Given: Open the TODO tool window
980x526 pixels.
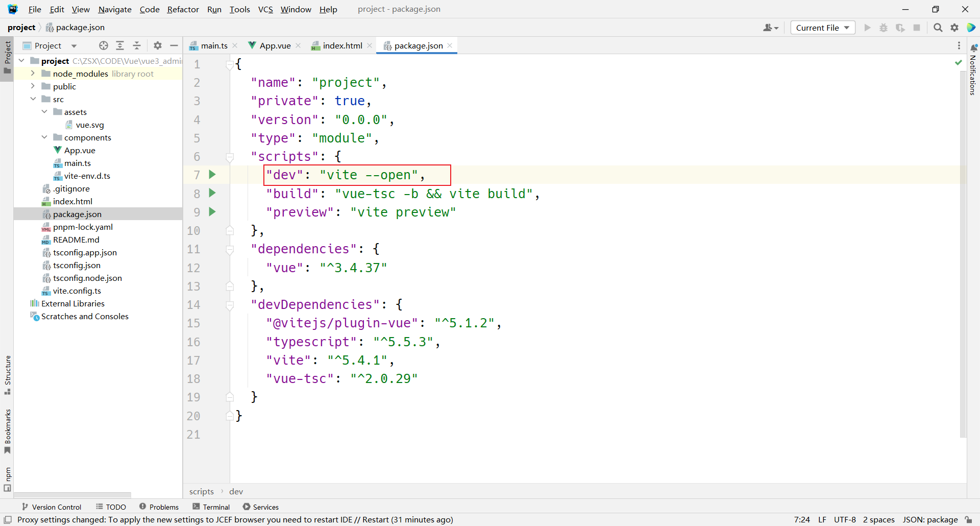Looking at the screenshot, I should 111,507.
